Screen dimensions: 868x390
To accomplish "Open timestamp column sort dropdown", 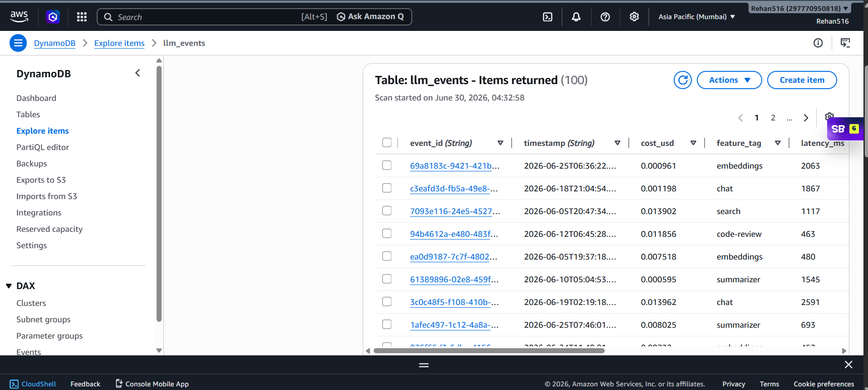I will coord(617,143).
